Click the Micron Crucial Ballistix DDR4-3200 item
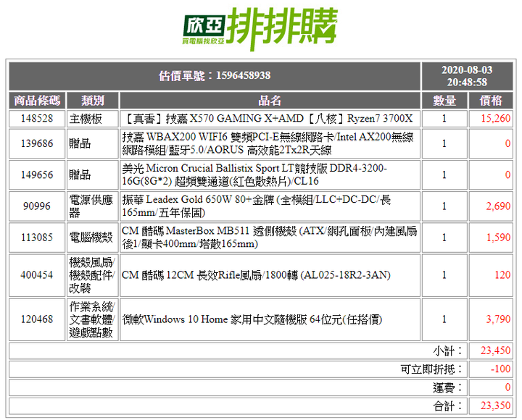The height and width of the screenshot is (420, 522). [270, 175]
